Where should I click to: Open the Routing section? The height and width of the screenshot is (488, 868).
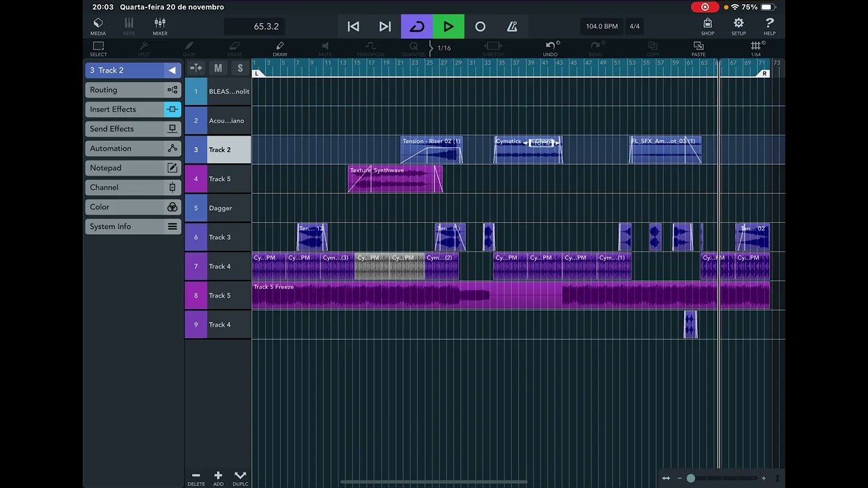click(x=133, y=89)
